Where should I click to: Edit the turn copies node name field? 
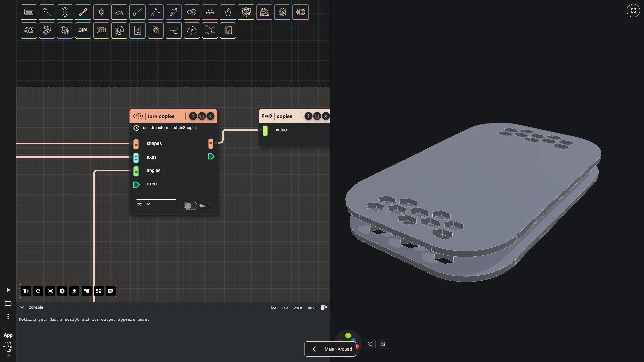(165, 116)
